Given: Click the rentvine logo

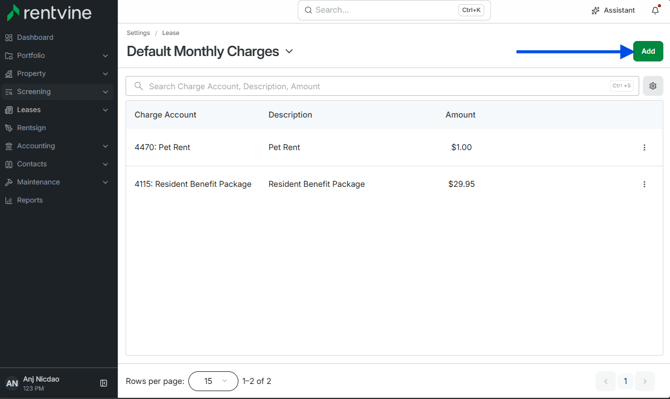Looking at the screenshot, I should pyautogui.click(x=49, y=13).
